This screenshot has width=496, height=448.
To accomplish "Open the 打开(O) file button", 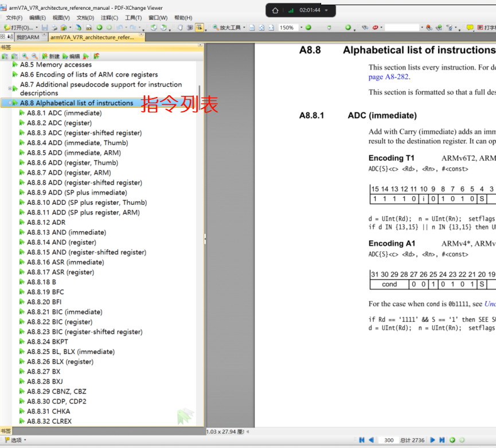I will point(19,28).
